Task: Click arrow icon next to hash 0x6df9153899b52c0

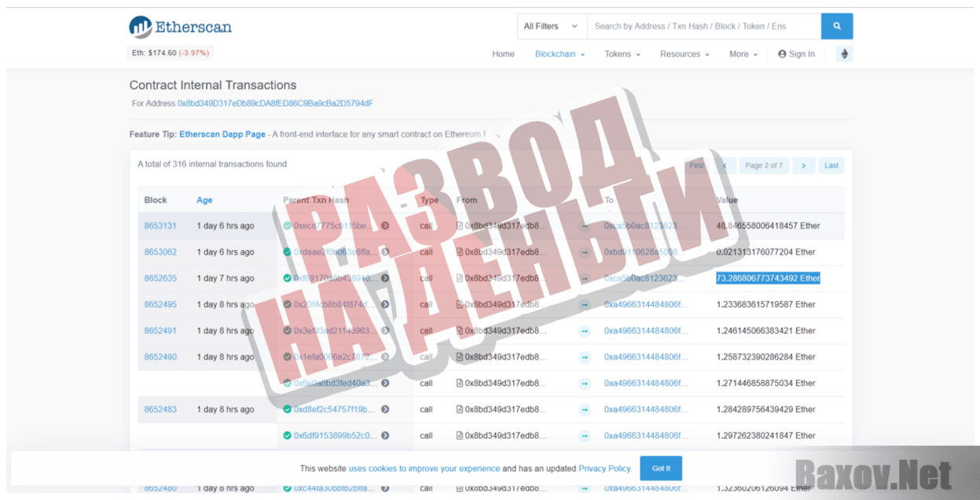Action: coord(385,436)
